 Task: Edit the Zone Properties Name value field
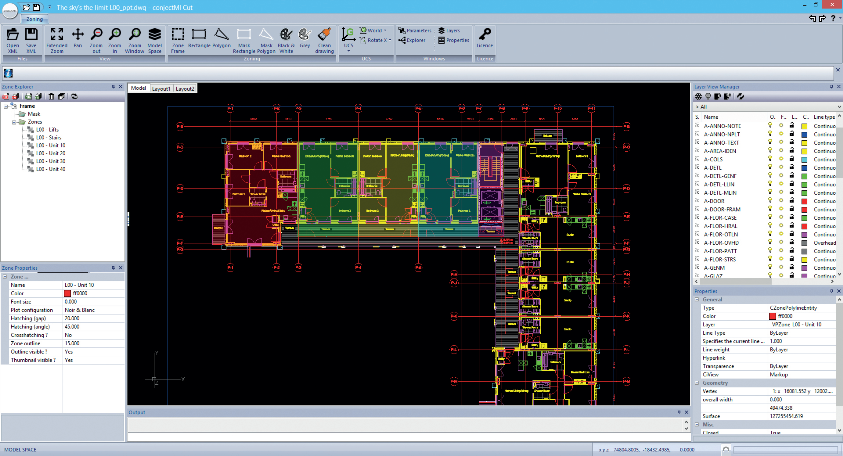[94, 285]
